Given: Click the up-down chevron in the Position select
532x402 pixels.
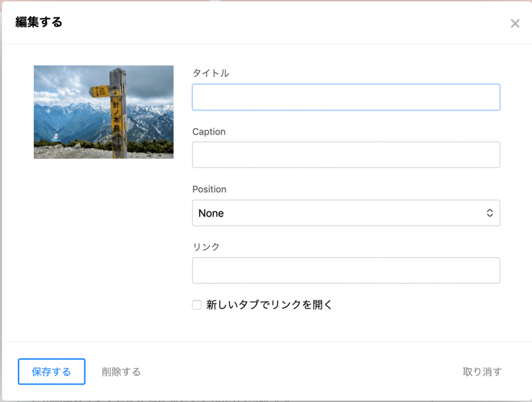Looking at the screenshot, I should pyautogui.click(x=489, y=213).
